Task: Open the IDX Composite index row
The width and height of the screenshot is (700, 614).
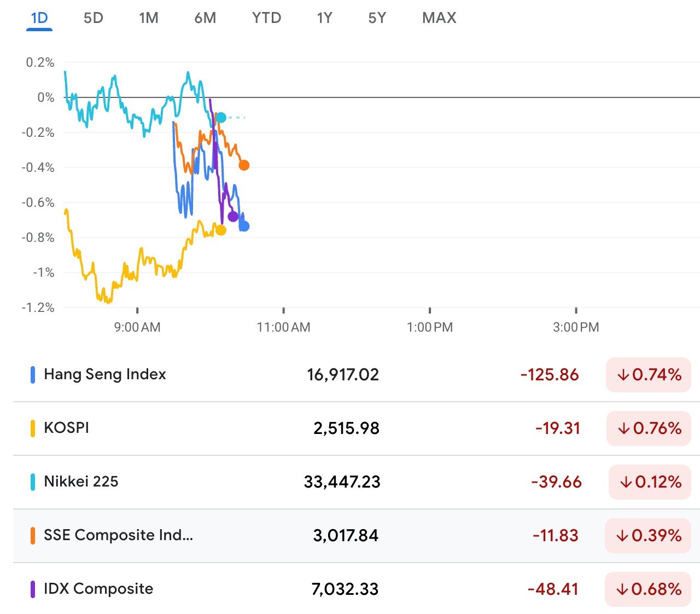Action: click(357, 589)
